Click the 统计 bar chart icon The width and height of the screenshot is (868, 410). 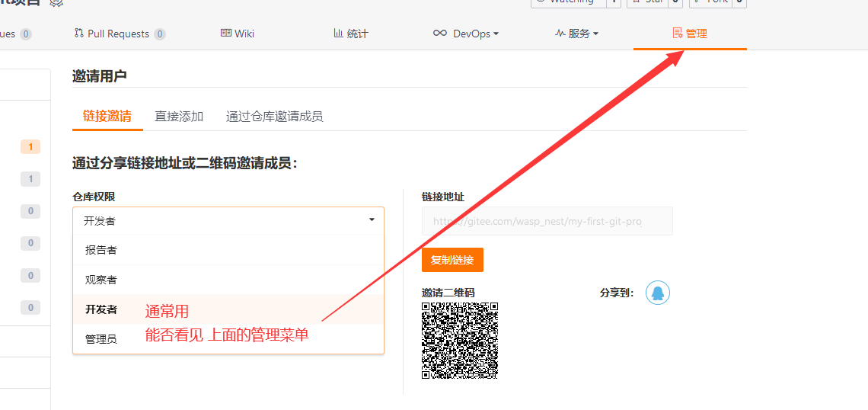tap(338, 33)
